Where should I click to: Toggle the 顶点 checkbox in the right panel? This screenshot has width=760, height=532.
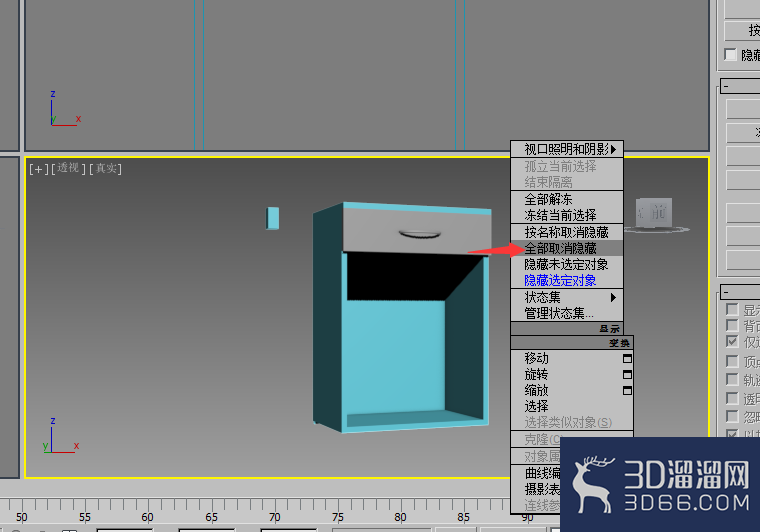point(732,361)
